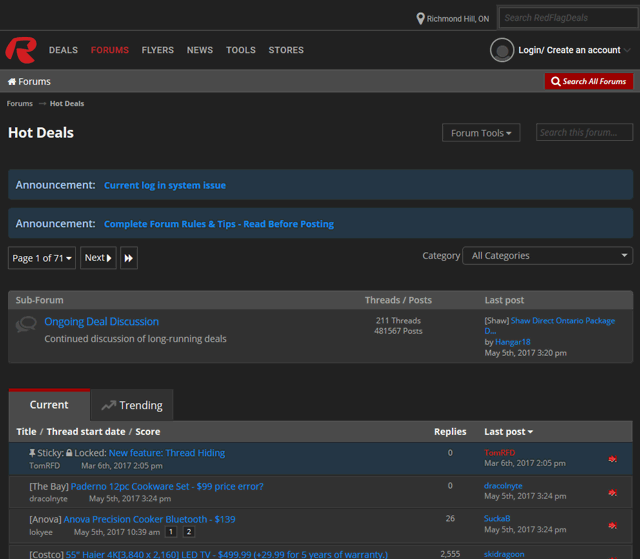Click the Search All Forums button

(x=589, y=81)
